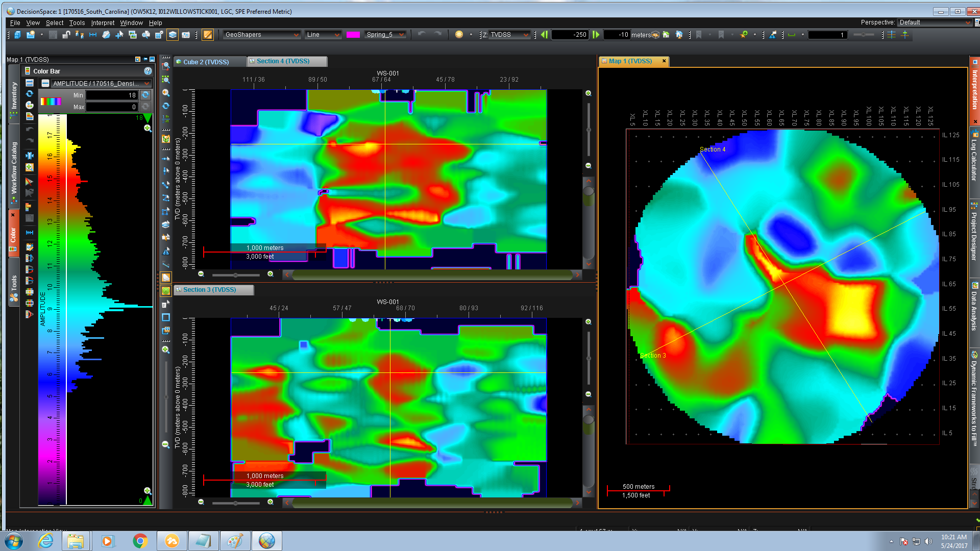Screen dimensions: 980x551
Task: Click the Windows Start button
Action: (14, 541)
